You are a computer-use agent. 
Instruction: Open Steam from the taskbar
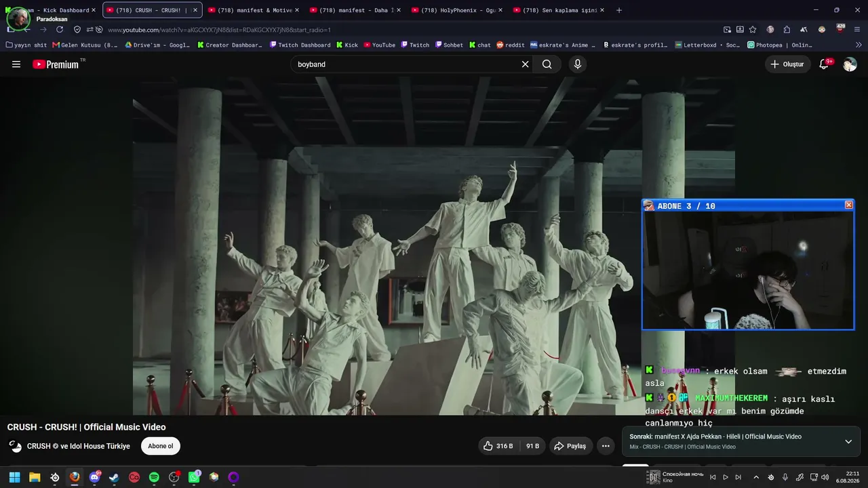tap(114, 477)
